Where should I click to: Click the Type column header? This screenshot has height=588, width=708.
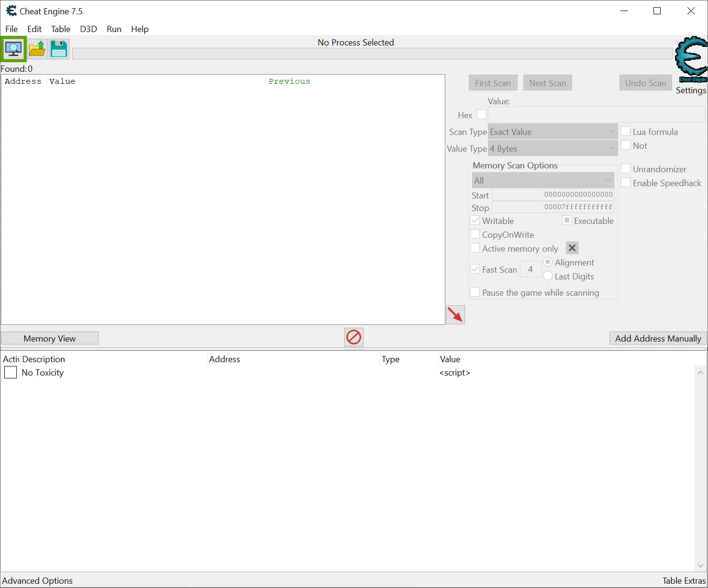[409, 359]
